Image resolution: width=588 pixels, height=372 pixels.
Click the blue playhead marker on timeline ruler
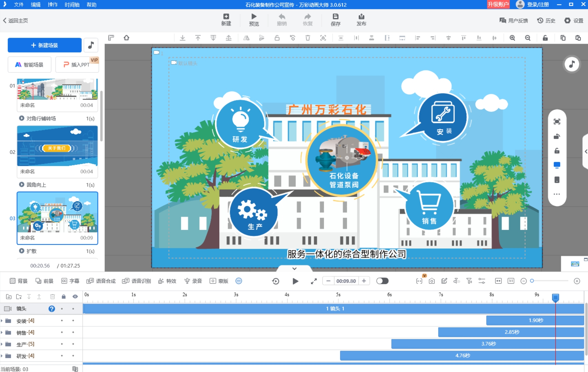click(x=555, y=297)
